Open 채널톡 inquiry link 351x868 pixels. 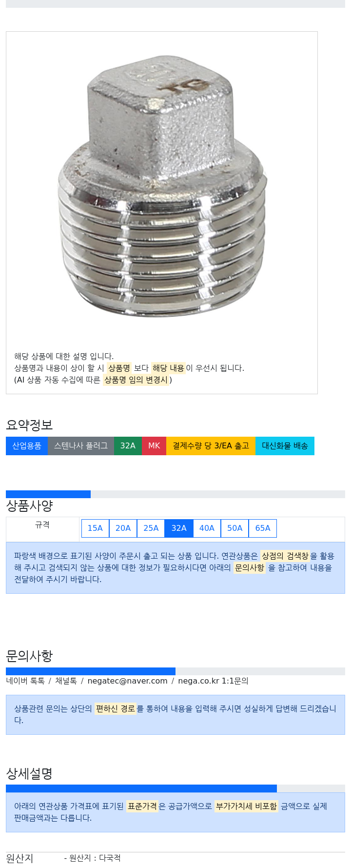pos(66,681)
